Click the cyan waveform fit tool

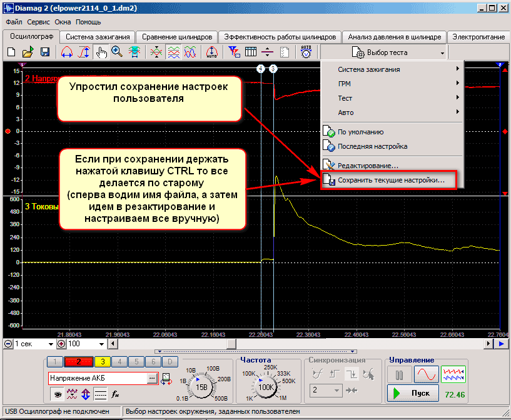(x=134, y=52)
